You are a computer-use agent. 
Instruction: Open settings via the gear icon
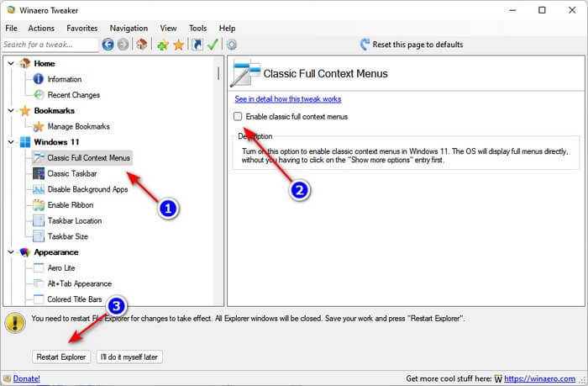(x=232, y=45)
